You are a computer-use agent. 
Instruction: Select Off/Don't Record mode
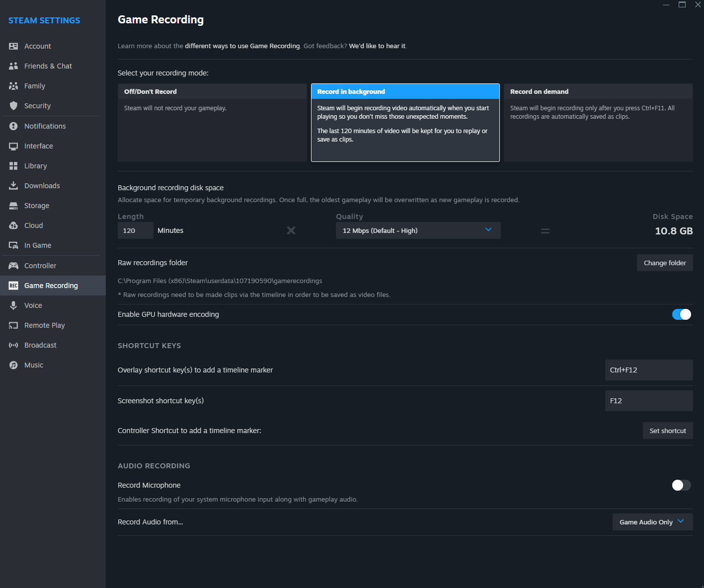(x=212, y=122)
